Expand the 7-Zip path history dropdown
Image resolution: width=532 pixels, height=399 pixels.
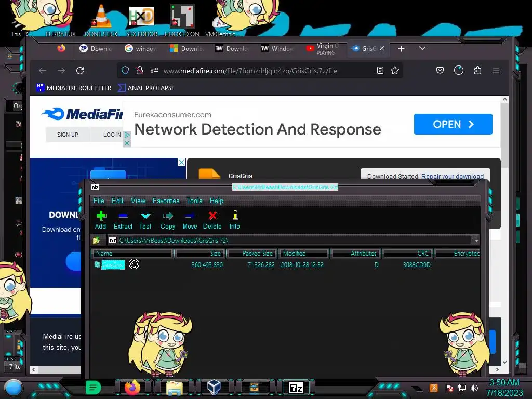(x=476, y=241)
